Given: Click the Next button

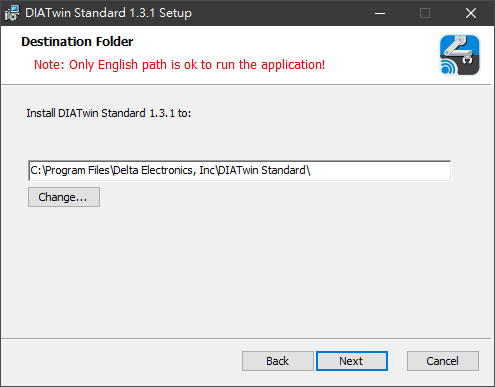Looking at the screenshot, I should [x=352, y=361].
